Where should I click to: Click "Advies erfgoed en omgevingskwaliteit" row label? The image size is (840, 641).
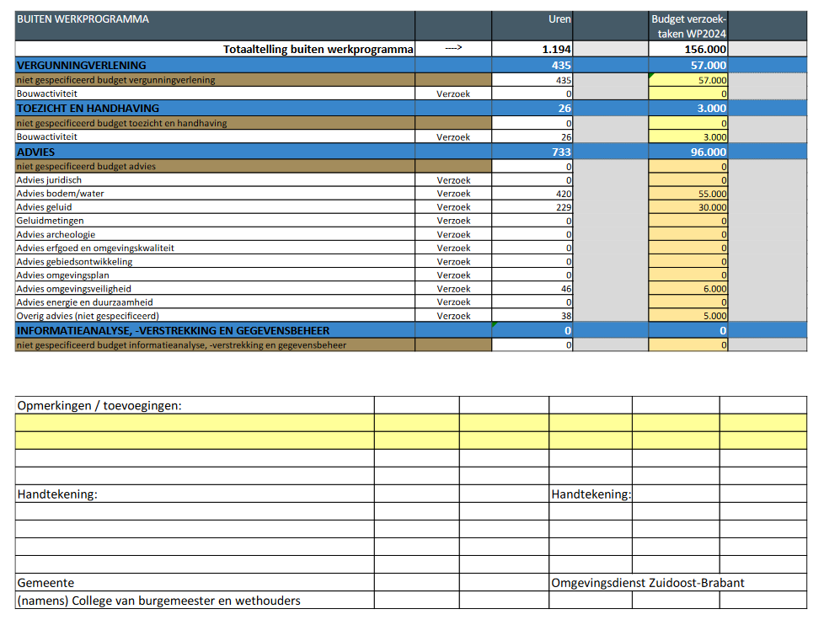95,248
